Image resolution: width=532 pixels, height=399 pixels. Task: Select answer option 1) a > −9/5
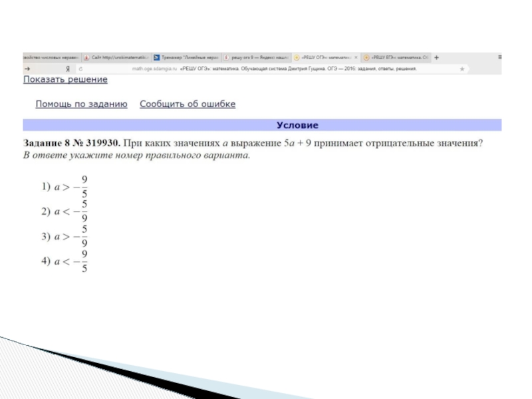coord(65,187)
